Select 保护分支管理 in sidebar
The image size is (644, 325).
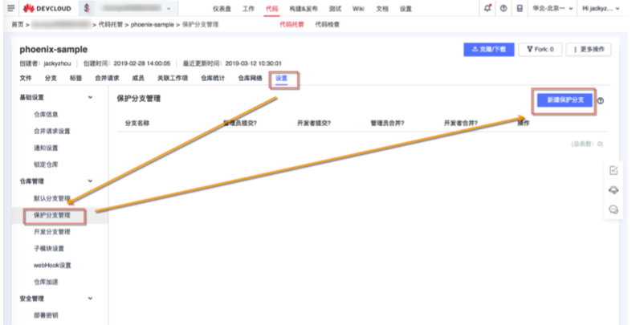(x=52, y=215)
